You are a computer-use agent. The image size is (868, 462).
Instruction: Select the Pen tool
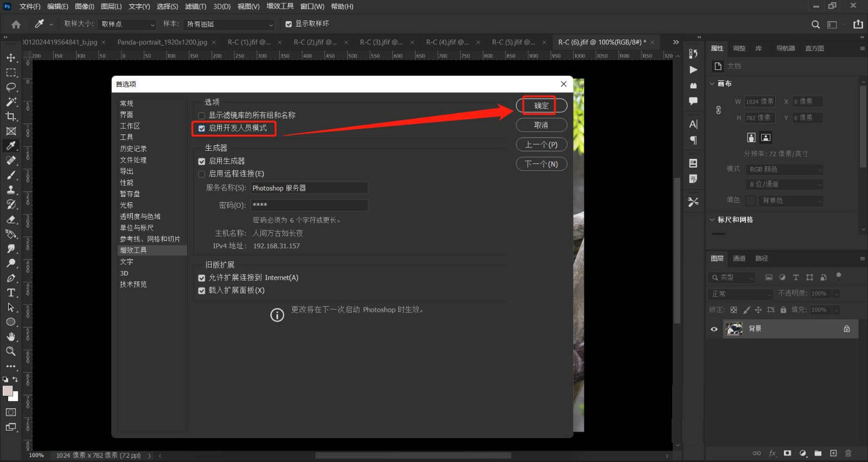(11, 278)
